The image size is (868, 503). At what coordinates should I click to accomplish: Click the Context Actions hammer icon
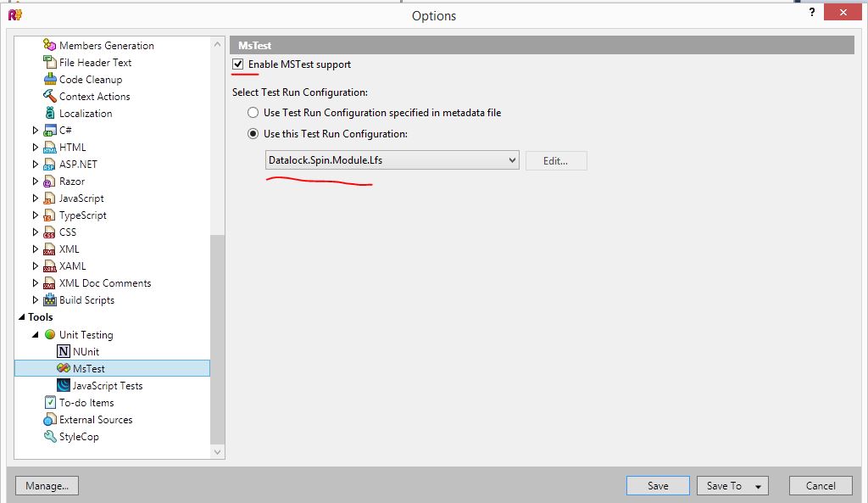pyautogui.click(x=50, y=96)
